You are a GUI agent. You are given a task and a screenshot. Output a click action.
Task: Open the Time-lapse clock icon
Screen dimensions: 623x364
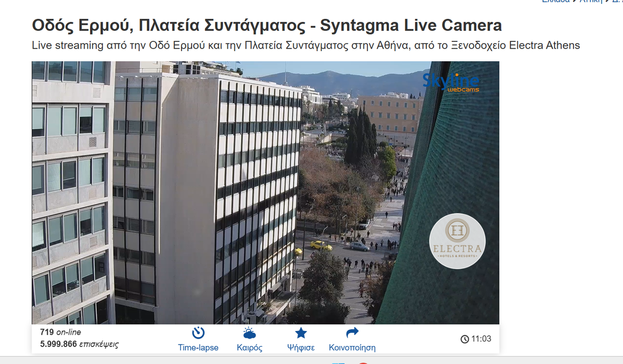[x=198, y=333]
